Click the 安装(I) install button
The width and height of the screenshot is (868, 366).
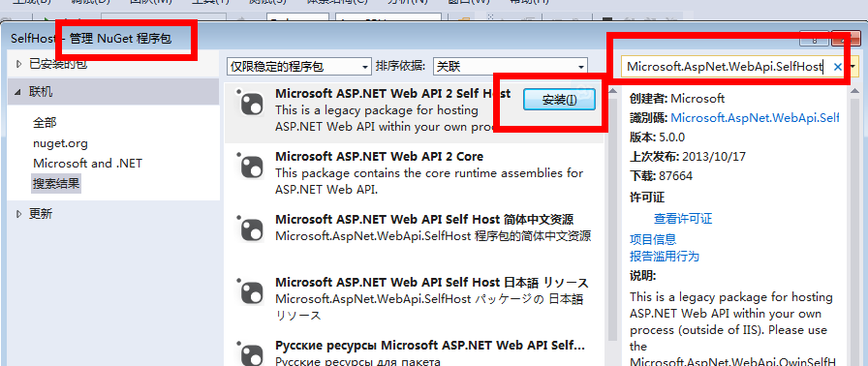[559, 100]
